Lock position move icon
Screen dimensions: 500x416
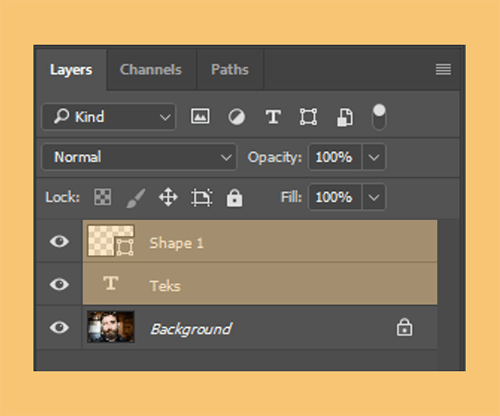[168, 197]
